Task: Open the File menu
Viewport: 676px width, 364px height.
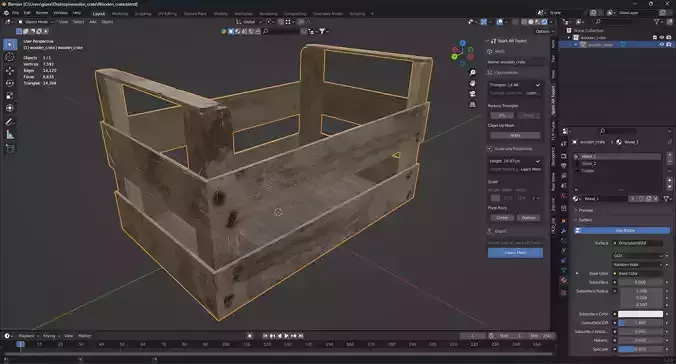Action: point(16,13)
